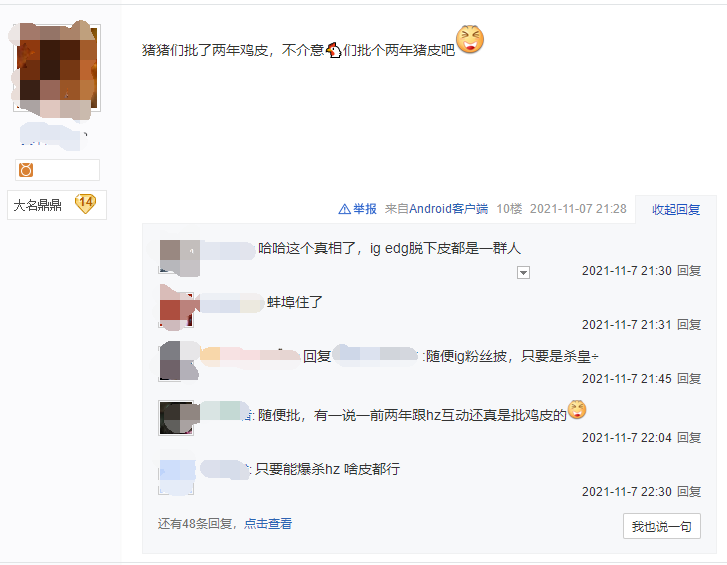Click the level 14 badge icon
The height and width of the screenshot is (565, 727).
tap(85, 203)
